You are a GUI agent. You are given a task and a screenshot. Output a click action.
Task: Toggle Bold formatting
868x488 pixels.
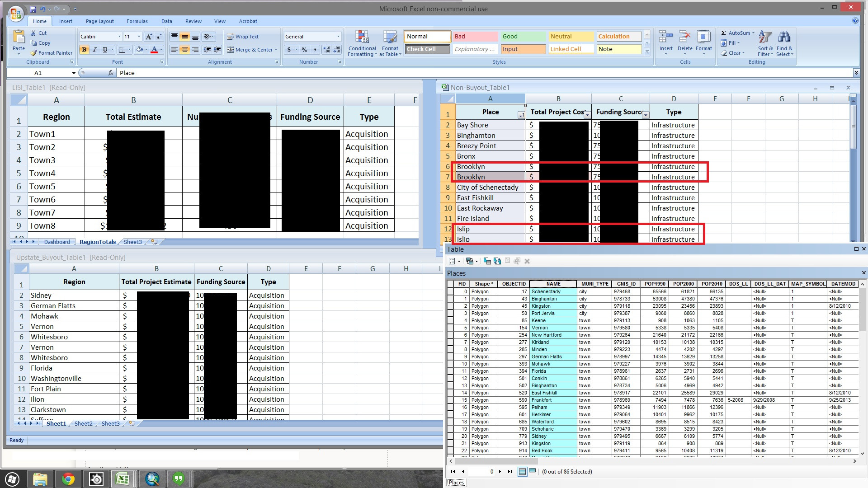coord(84,50)
